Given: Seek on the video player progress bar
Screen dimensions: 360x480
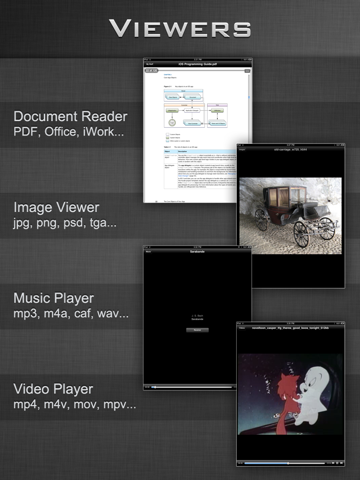Looking at the screenshot, I should pos(284,463).
